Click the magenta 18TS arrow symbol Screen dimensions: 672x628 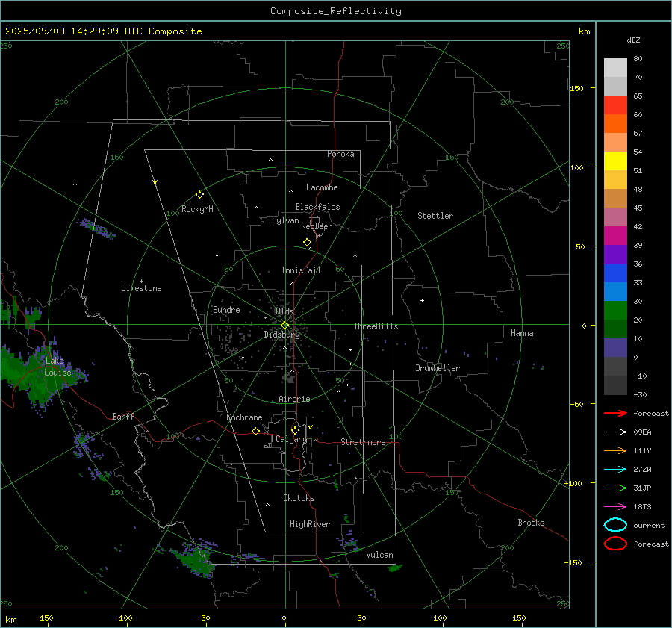615,507
